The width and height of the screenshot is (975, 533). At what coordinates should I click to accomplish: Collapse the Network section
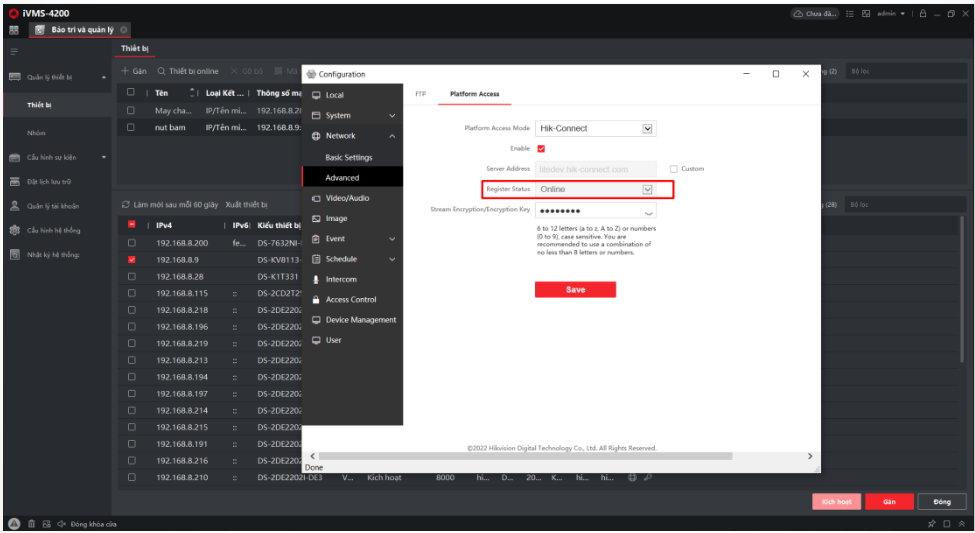click(x=392, y=136)
